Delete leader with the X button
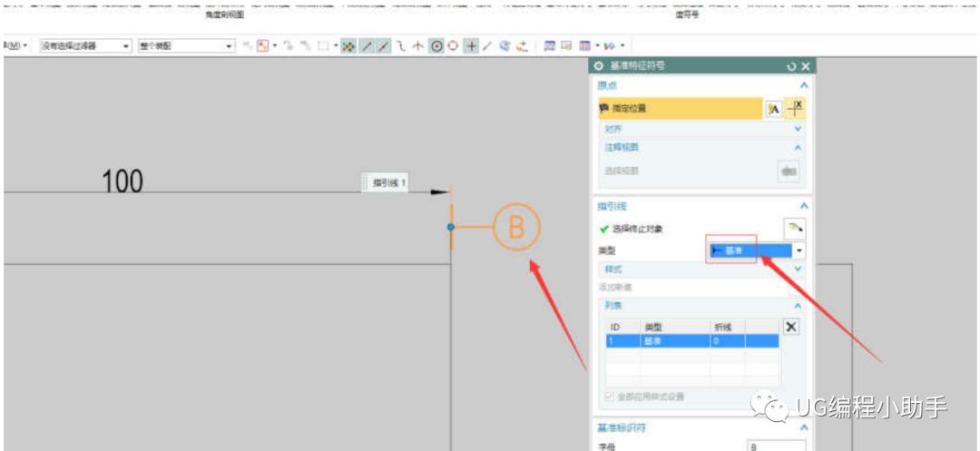 click(x=791, y=327)
